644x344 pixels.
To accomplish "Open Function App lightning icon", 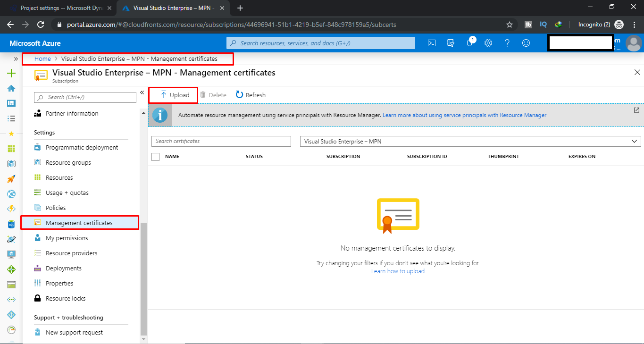I will tap(11, 209).
